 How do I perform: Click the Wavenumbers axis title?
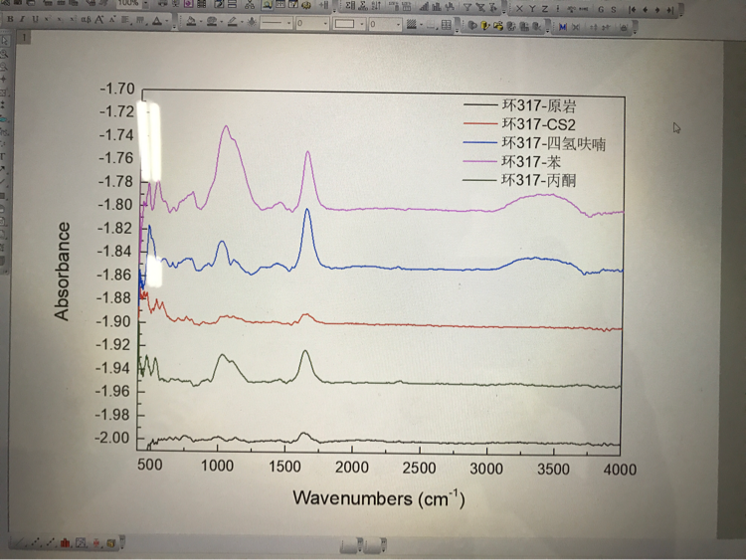(378, 496)
